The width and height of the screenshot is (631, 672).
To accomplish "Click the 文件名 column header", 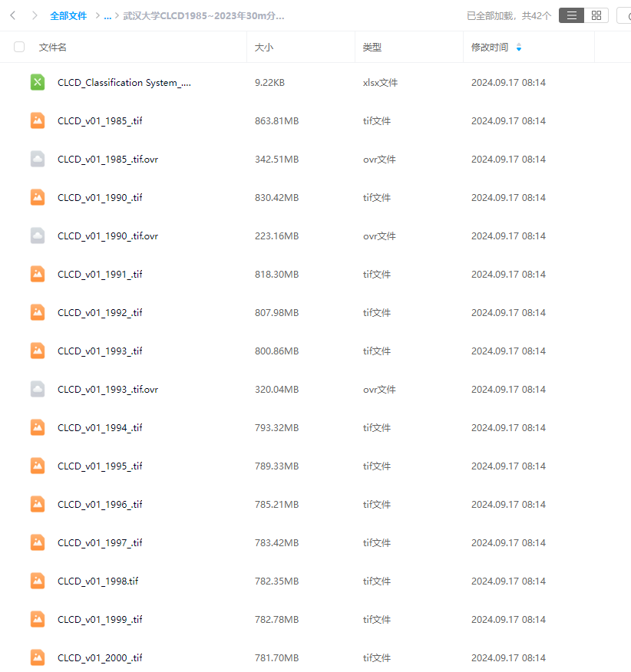I will click(53, 48).
